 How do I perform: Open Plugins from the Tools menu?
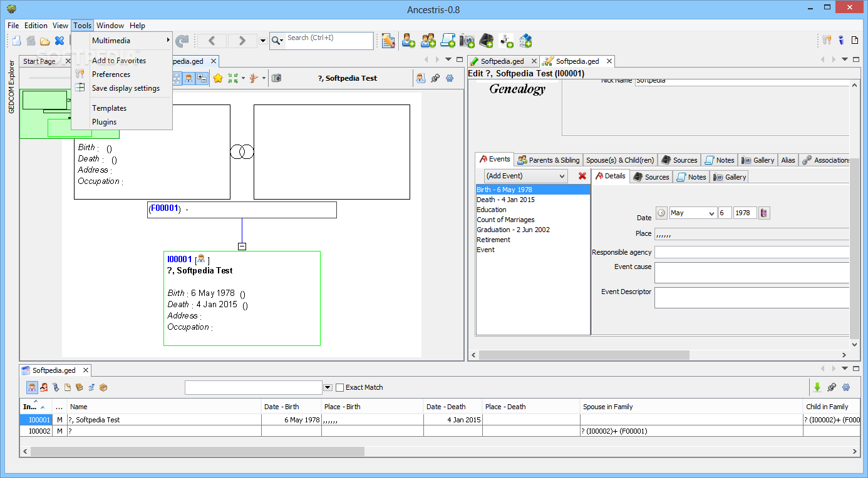(122, 122)
